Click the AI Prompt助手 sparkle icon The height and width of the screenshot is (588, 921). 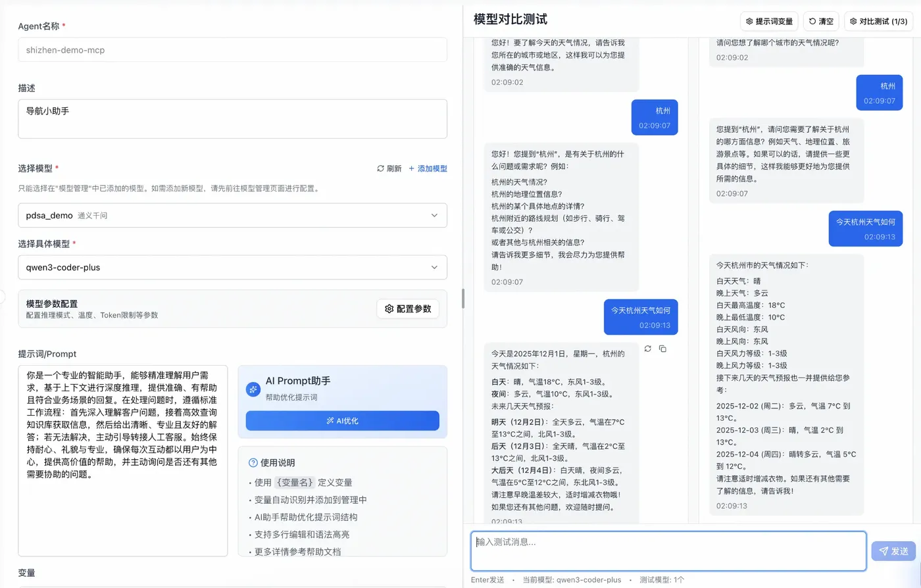click(253, 389)
